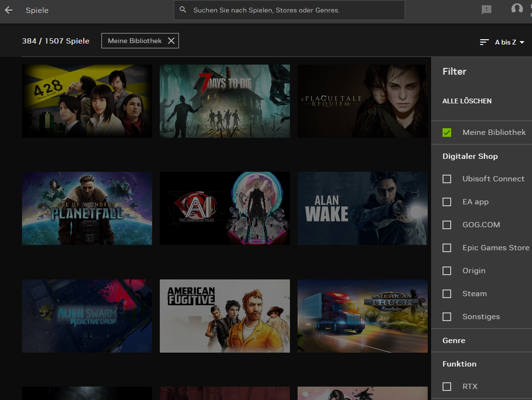The width and height of the screenshot is (532, 400).
Task: Open Alien Swarm Reactive Drop tile
Action: [87, 316]
